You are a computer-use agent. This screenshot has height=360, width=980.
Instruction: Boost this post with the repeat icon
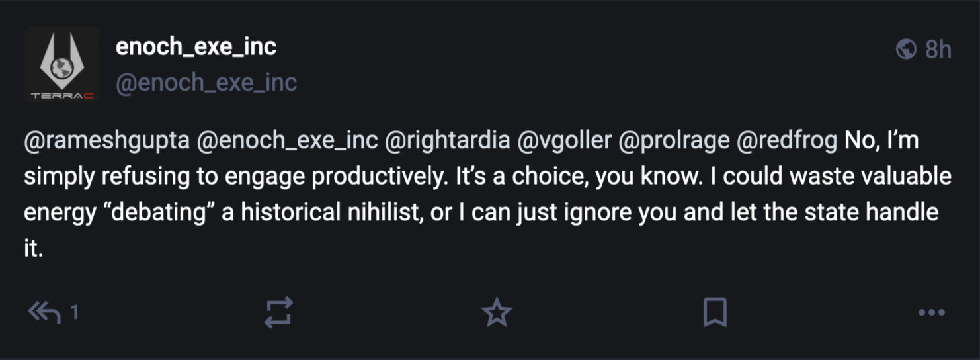point(278,312)
